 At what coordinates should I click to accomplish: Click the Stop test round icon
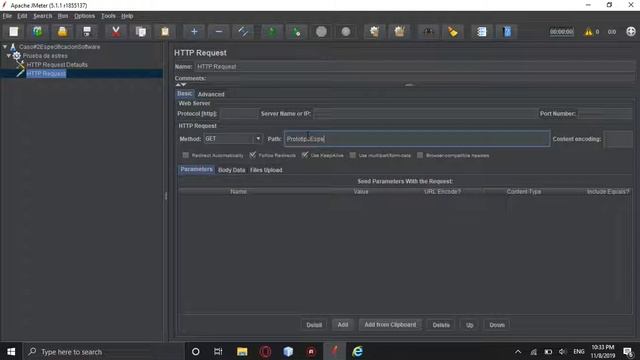tap(321, 31)
